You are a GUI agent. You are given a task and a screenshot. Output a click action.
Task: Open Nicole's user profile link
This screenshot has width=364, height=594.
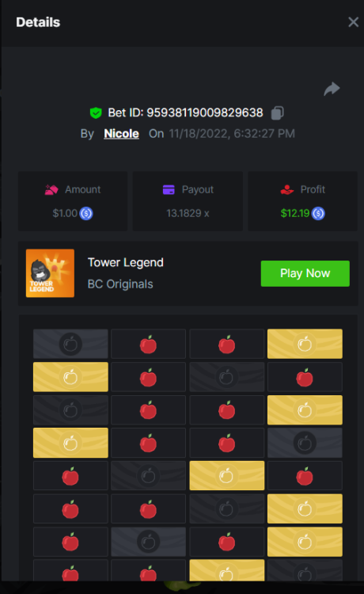coord(121,133)
